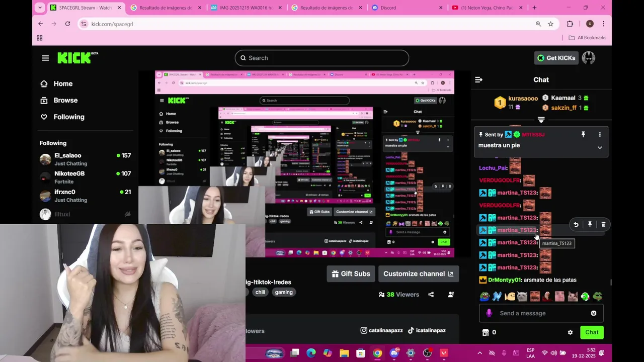The image size is (644, 362).
Task: Click the pin icon on pinned message
Action: 583,134
